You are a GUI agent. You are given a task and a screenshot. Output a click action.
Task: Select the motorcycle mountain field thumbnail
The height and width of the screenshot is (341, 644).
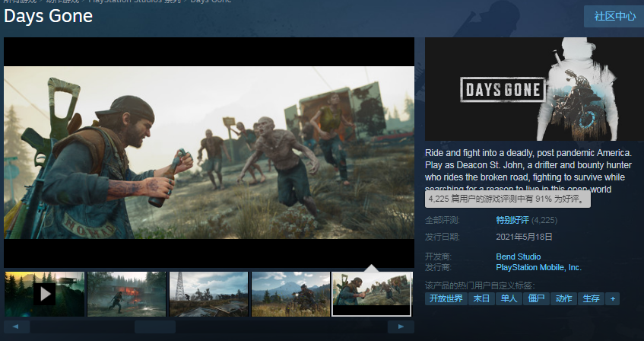pos(290,294)
